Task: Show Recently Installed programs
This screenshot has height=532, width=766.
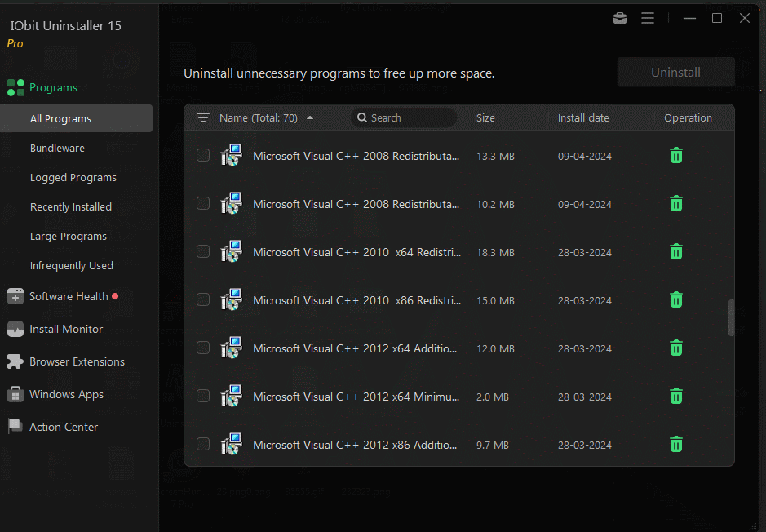Action: [71, 206]
